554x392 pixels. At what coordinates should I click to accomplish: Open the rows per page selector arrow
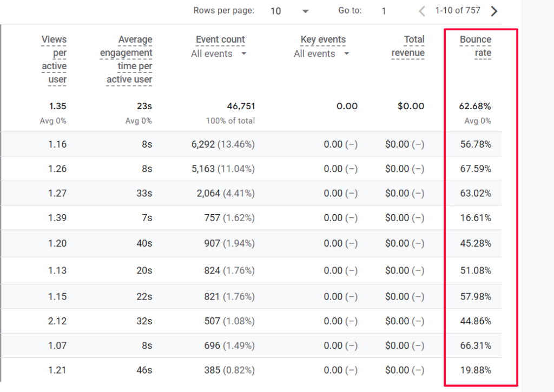[305, 10]
